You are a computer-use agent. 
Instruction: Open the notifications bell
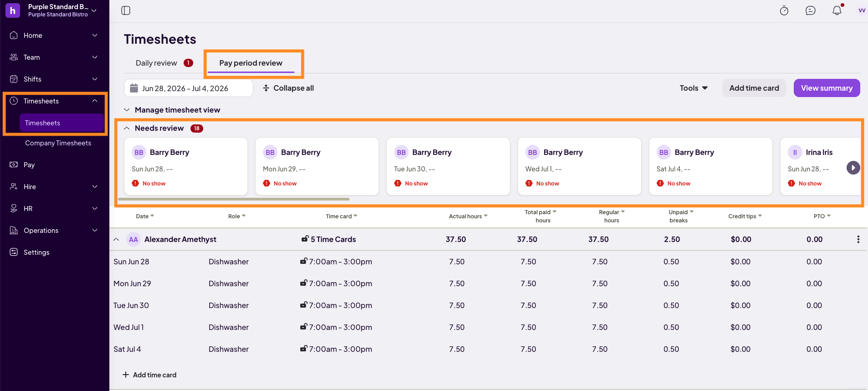[837, 10]
